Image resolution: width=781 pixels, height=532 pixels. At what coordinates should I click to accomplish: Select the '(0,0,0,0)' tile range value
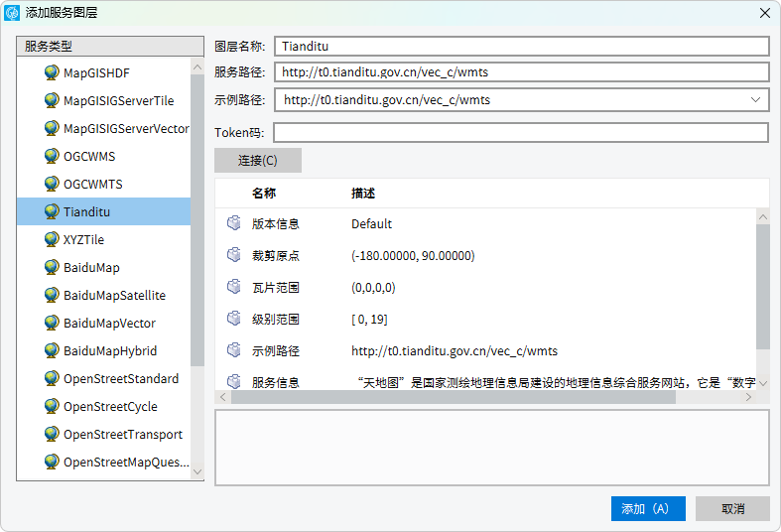coord(373,288)
